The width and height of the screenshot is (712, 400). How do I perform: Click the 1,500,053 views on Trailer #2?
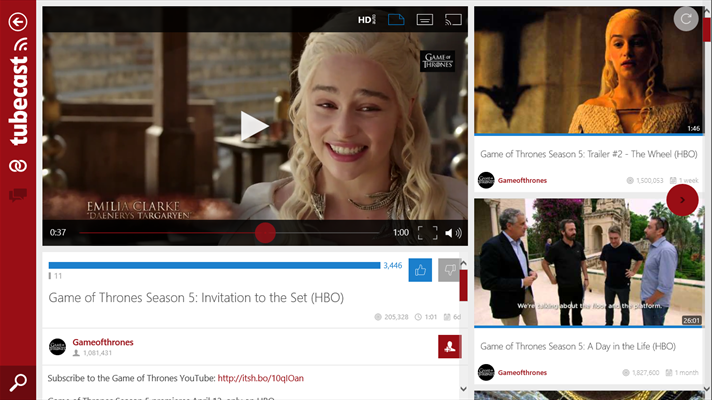645,181
